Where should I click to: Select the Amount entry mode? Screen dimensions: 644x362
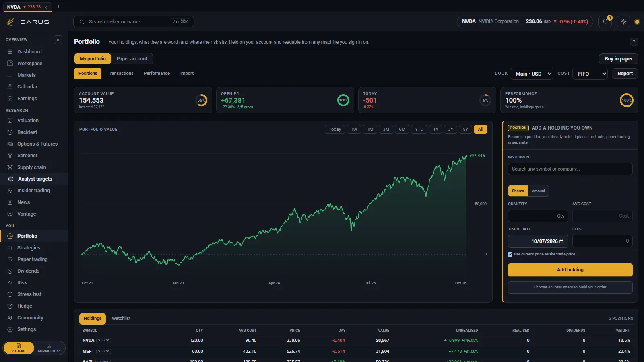click(x=538, y=191)
